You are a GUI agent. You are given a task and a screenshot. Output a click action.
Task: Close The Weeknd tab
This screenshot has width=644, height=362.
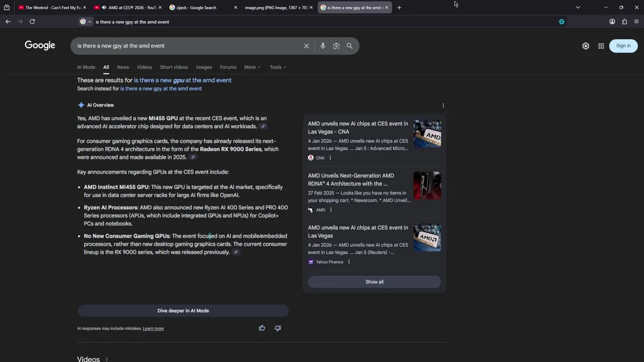click(84, 8)
